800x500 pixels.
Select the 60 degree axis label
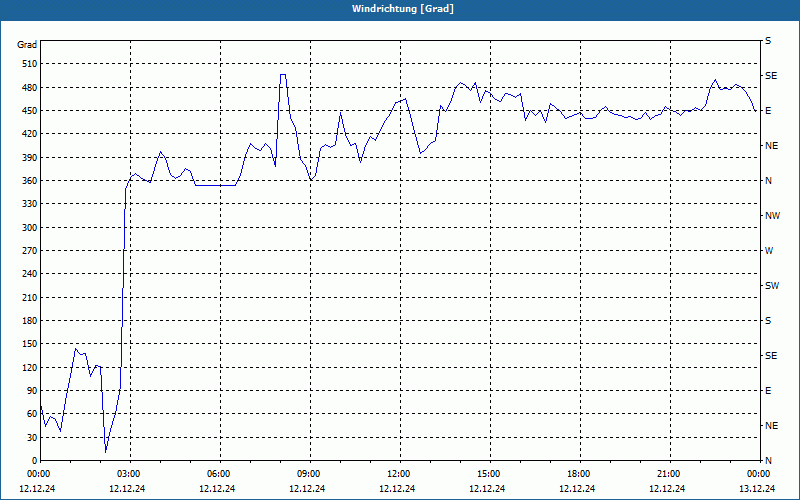tap(32, 414)
